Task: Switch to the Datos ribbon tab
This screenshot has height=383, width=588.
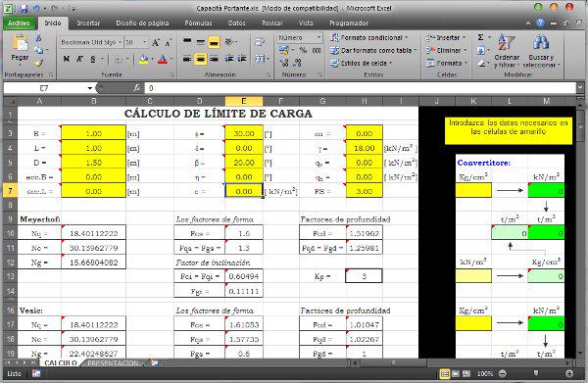Action: 237,23
